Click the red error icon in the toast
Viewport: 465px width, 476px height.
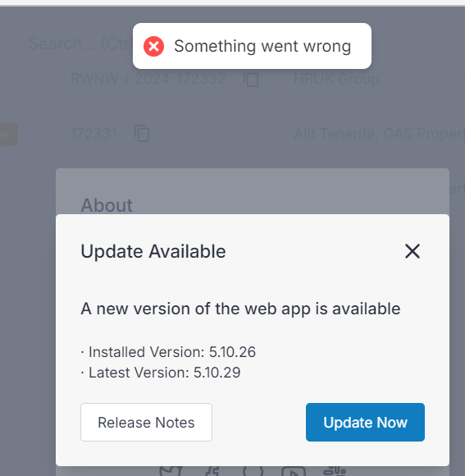(154, 46)
